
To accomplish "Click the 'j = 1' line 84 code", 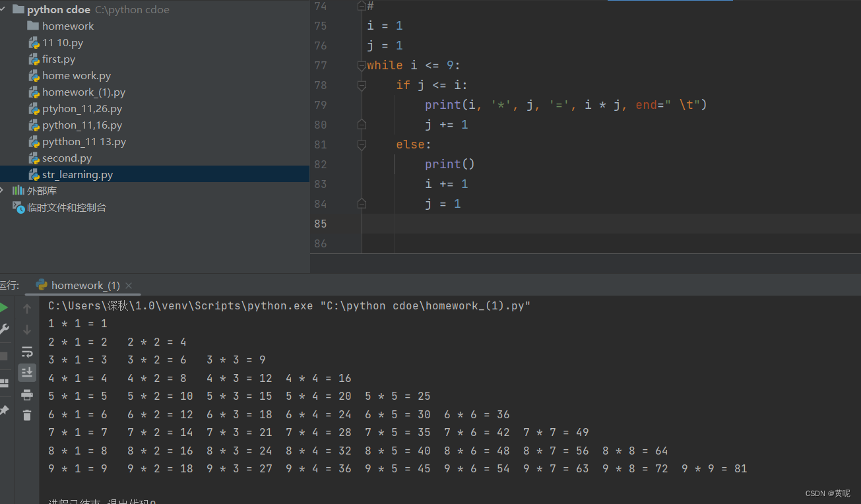I will coord(443,204).
